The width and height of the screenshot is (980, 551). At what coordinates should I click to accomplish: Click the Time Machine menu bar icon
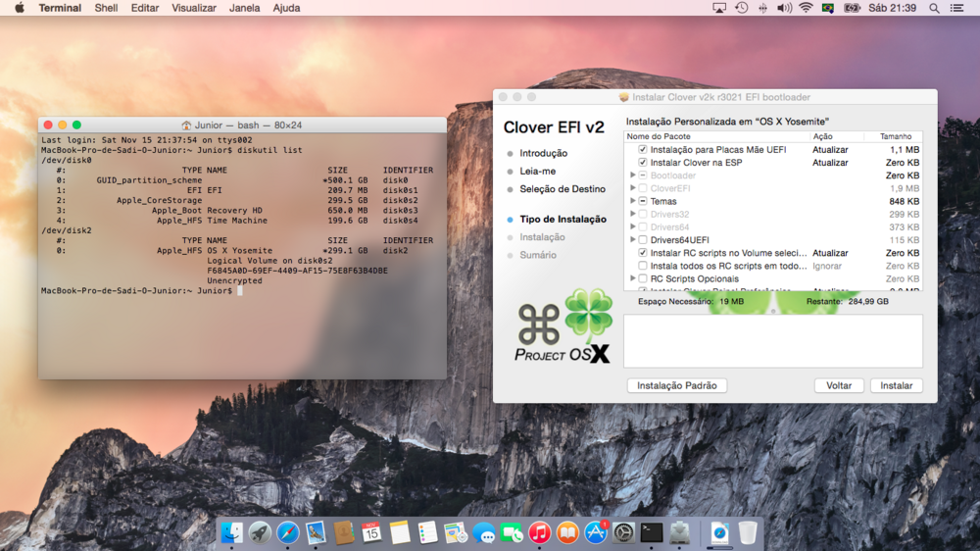(x=742, y=8)
